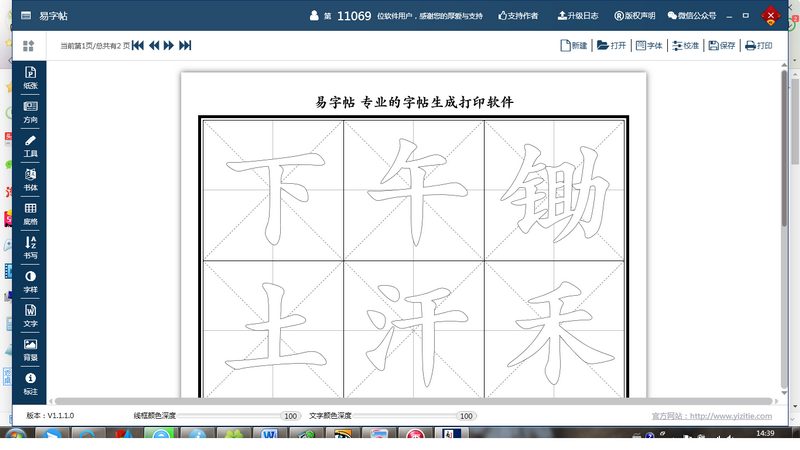This screenshot has width=800, height=450.
Task: Click the 下 character cell in the grid
Action: click(273, 190)
